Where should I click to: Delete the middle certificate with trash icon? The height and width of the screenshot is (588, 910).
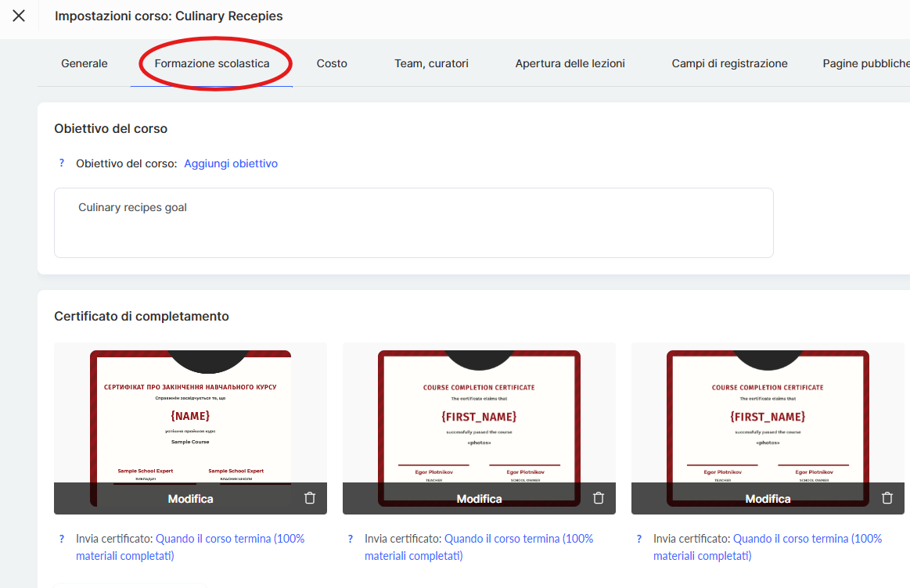599,498
